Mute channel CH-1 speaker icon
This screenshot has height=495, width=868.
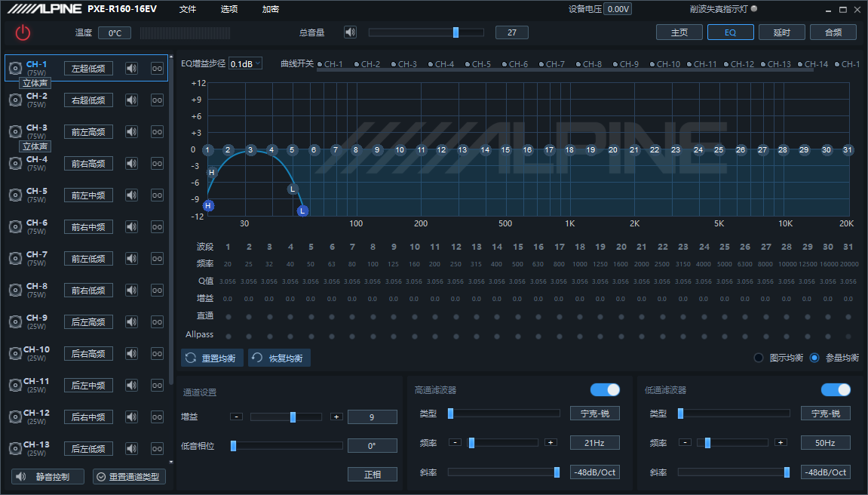click(x=132, y=69)
